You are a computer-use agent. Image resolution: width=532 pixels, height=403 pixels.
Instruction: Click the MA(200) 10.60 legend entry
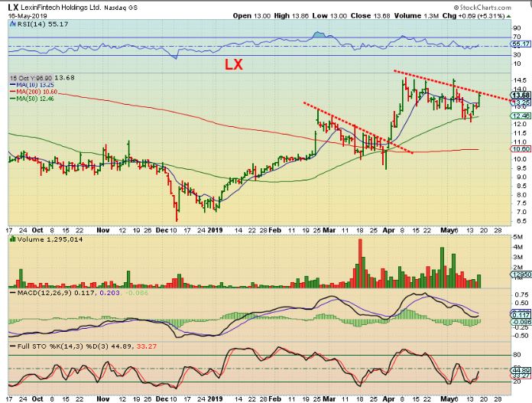34,92
